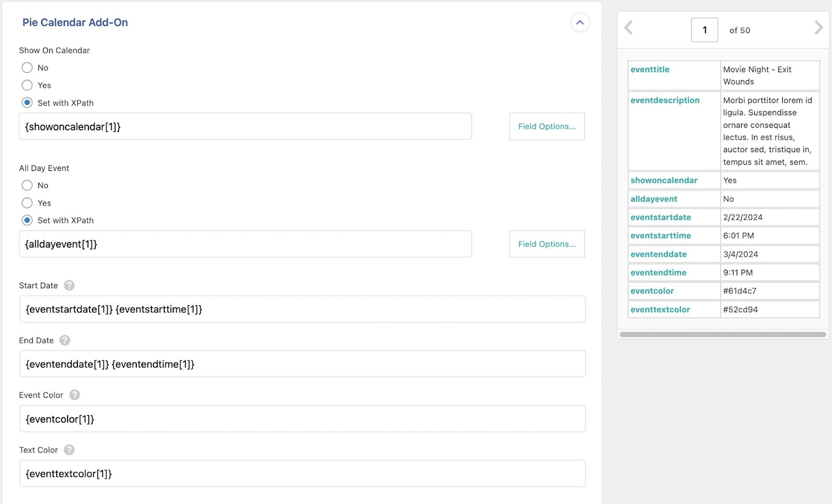
Task: Click the record number box showing 1
Action: [705, 30]
